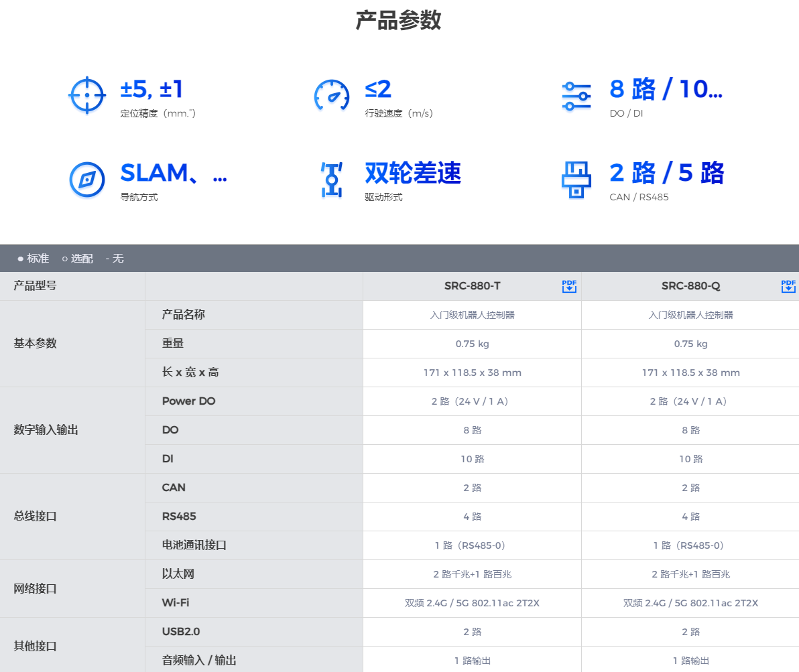The height and width of the screenshot is (672, 799).
Task: Click the dual-wheel drive form icon
Action: coord(332,180)
